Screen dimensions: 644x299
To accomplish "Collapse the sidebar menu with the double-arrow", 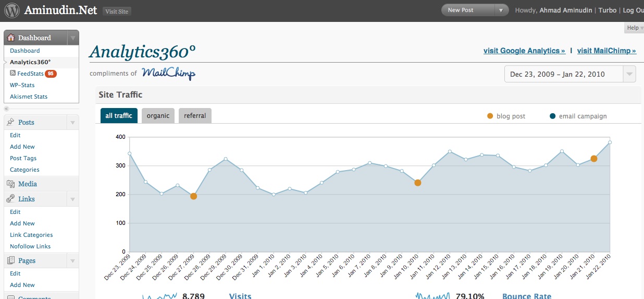I will pos(6,109).
